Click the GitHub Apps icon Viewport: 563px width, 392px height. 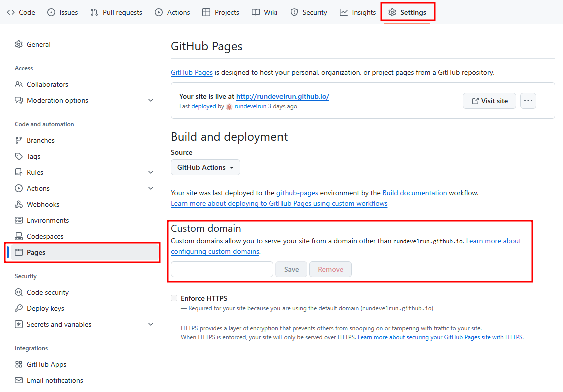pyautogui.click(x=19, y=364)
